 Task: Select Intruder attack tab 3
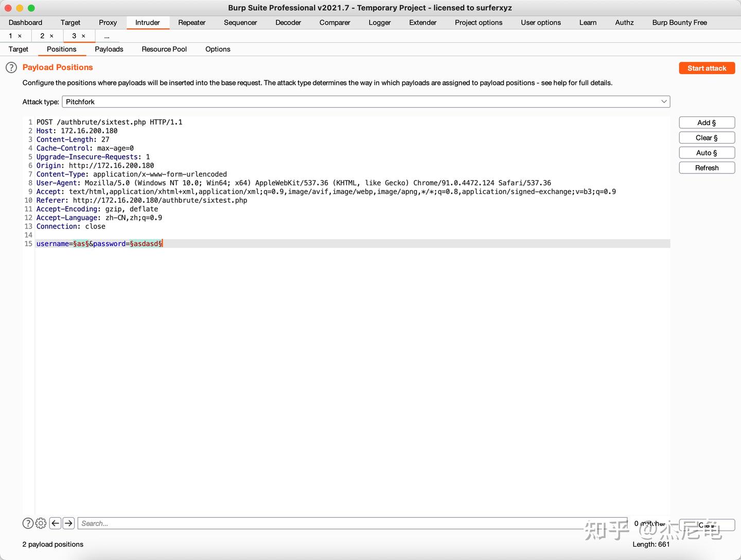(x=74, y=36)
